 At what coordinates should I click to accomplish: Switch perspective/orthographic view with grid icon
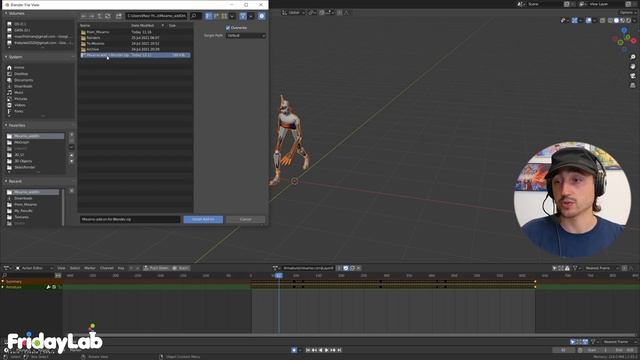click(x=633, y=85)
